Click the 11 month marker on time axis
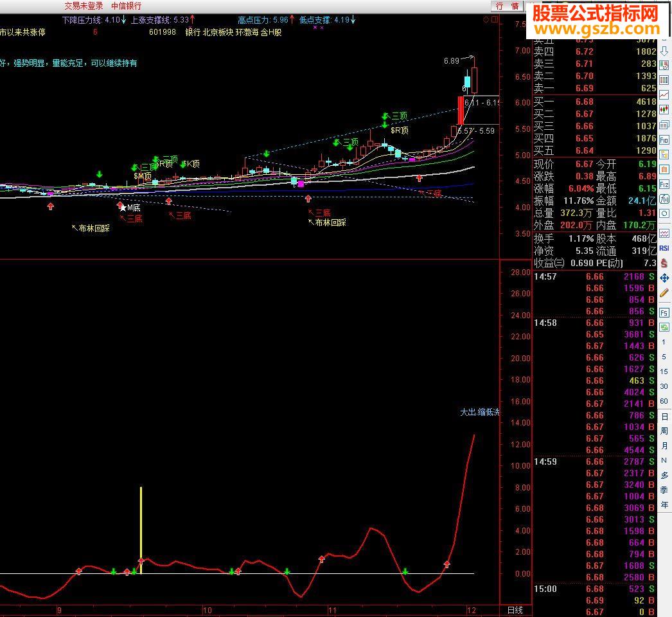672x617 pixels. [333, 610]
